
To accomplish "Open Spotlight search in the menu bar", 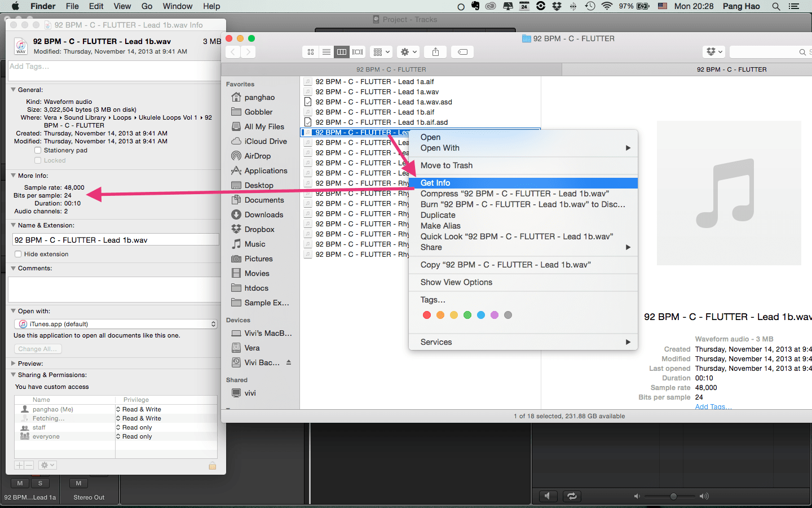I will 776,6.
